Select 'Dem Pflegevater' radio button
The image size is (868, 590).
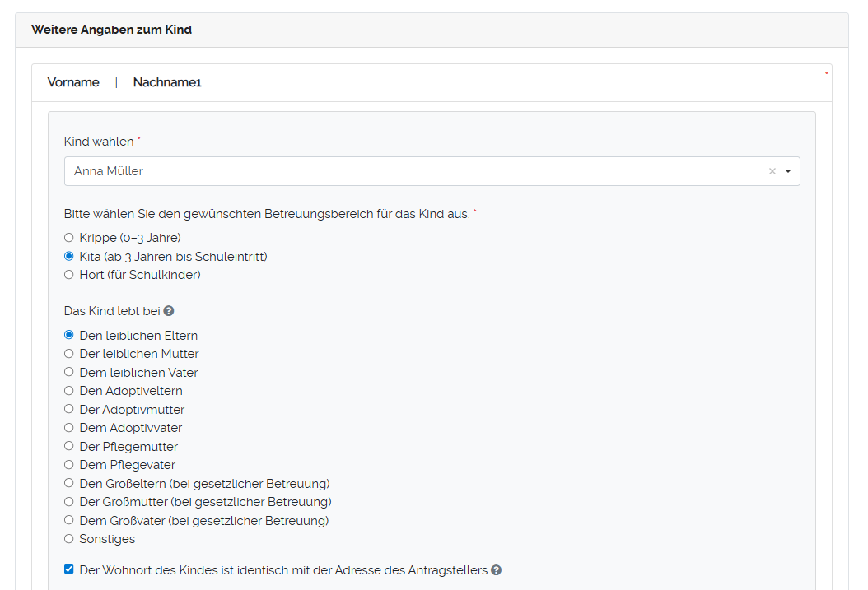[69, 465]
